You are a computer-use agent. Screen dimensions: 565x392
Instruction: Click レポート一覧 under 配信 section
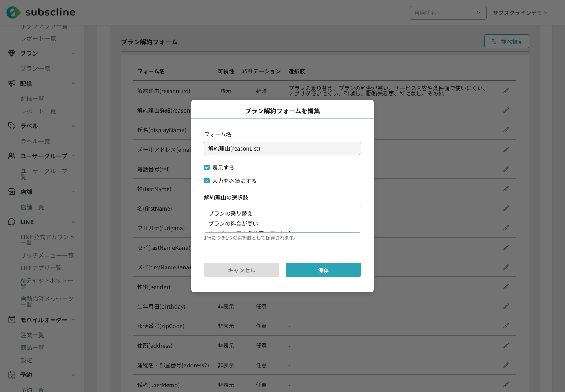pyautogui.click(x=38, y=111)
